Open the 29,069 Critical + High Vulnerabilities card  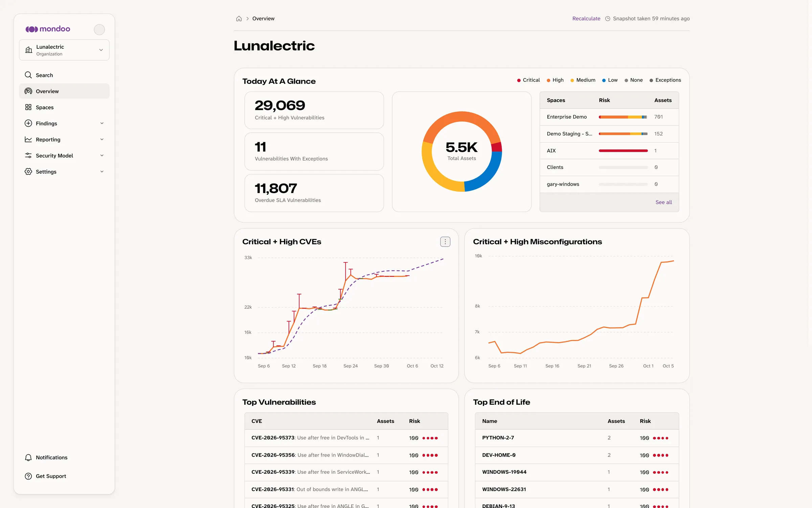pyautogui.click(x=314, y=110)
